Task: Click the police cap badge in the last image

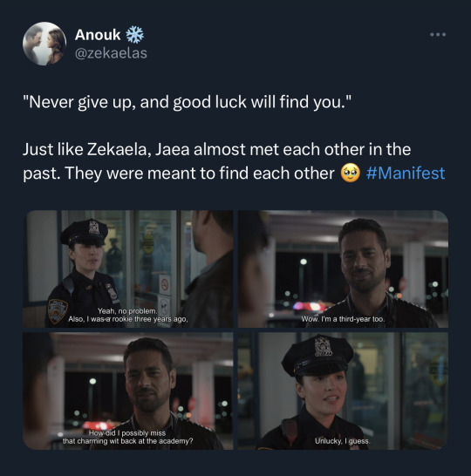Action: click(x=323, y=346)
